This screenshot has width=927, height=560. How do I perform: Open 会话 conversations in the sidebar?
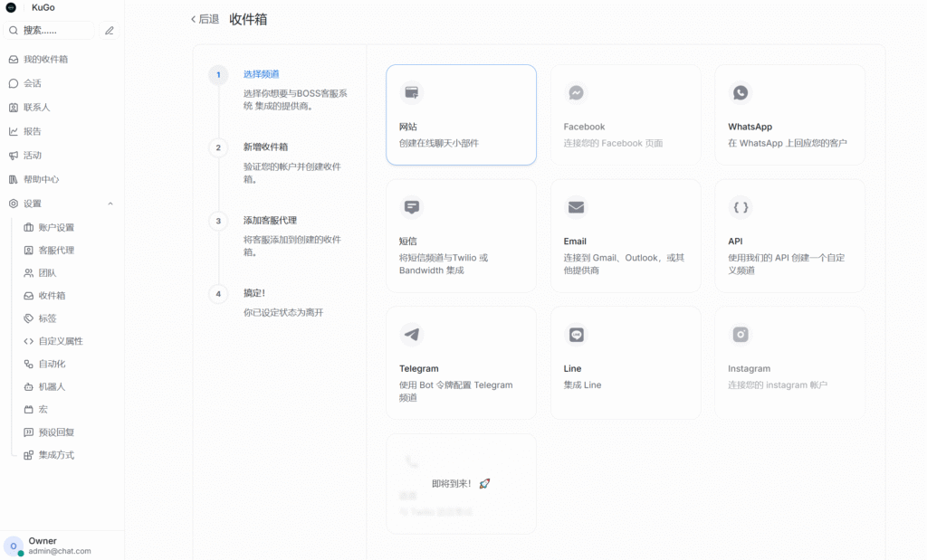click(33, 83)
